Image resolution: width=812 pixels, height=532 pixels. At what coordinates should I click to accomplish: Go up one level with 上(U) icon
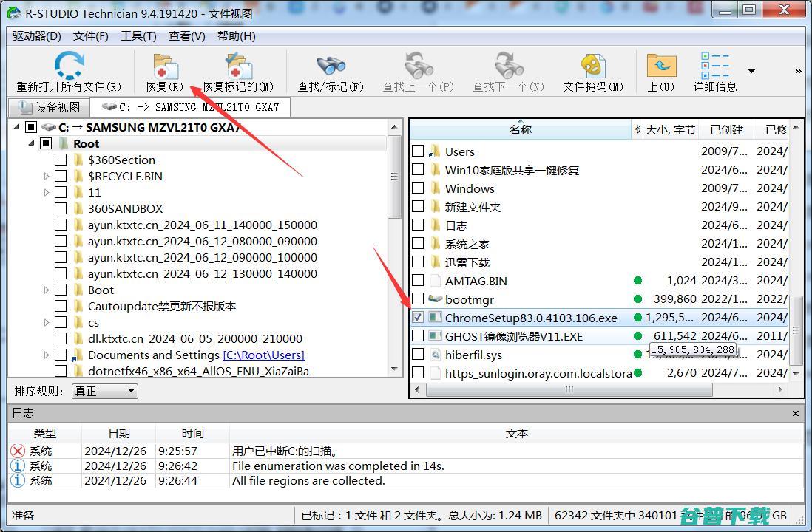coord(661,66)
